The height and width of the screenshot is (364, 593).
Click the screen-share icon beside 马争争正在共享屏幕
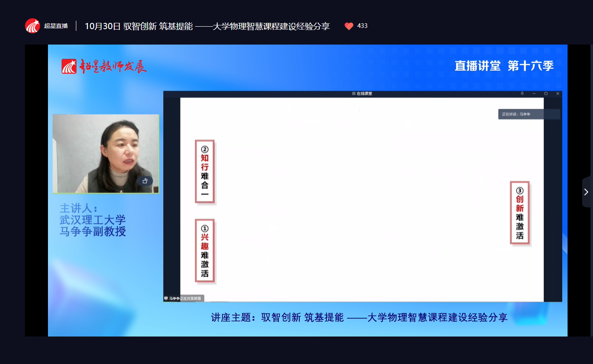click(x=166, y=298)
